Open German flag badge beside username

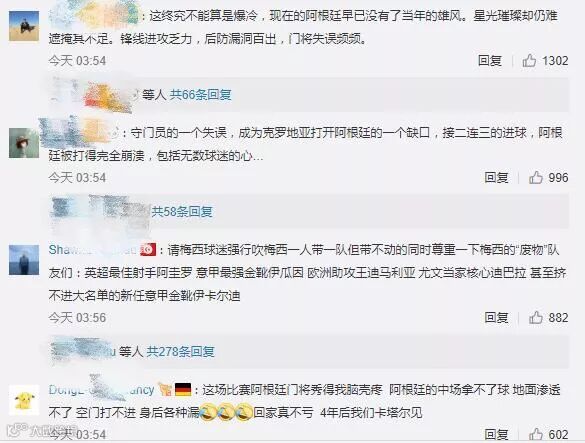pos(183,390)
